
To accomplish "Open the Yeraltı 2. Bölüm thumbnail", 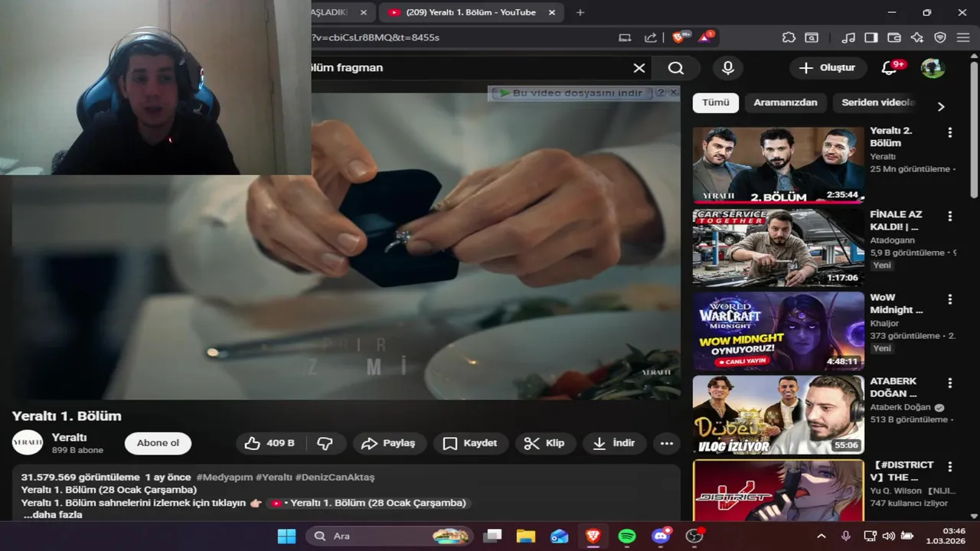I will [779, 165].
